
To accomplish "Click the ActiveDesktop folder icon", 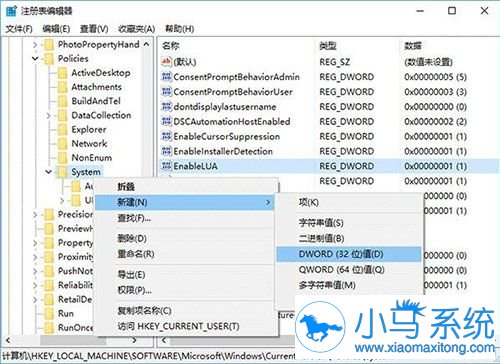I will (x=62, y=73).
